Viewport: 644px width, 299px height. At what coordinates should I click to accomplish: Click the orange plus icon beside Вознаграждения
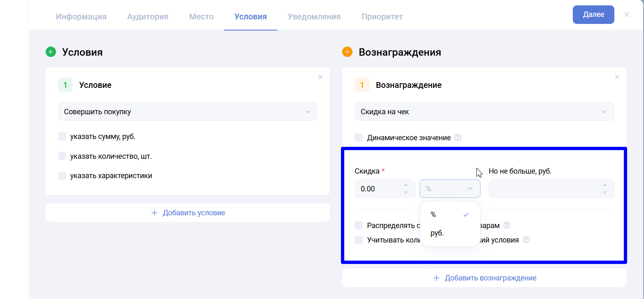click(x=347, y=52)
